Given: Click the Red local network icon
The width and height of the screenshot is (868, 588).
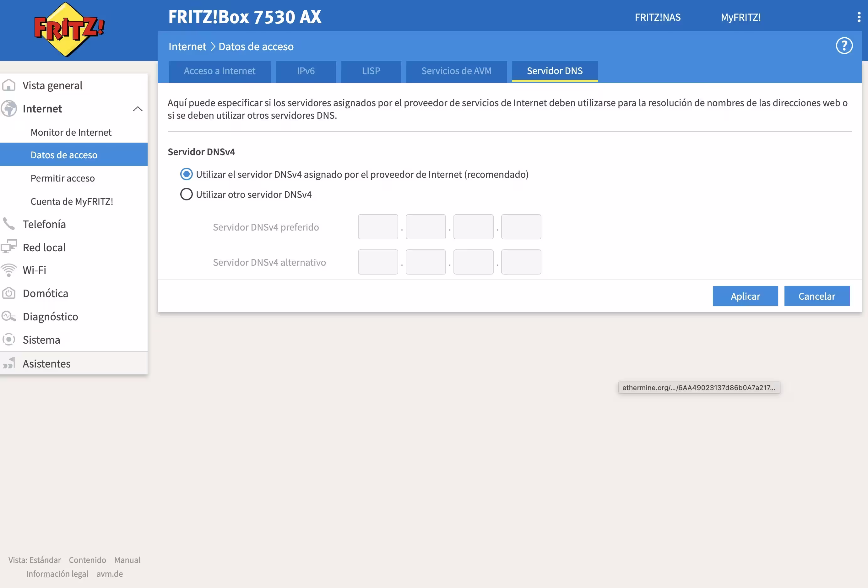Looking at the screenshot, I should (8, 247).
